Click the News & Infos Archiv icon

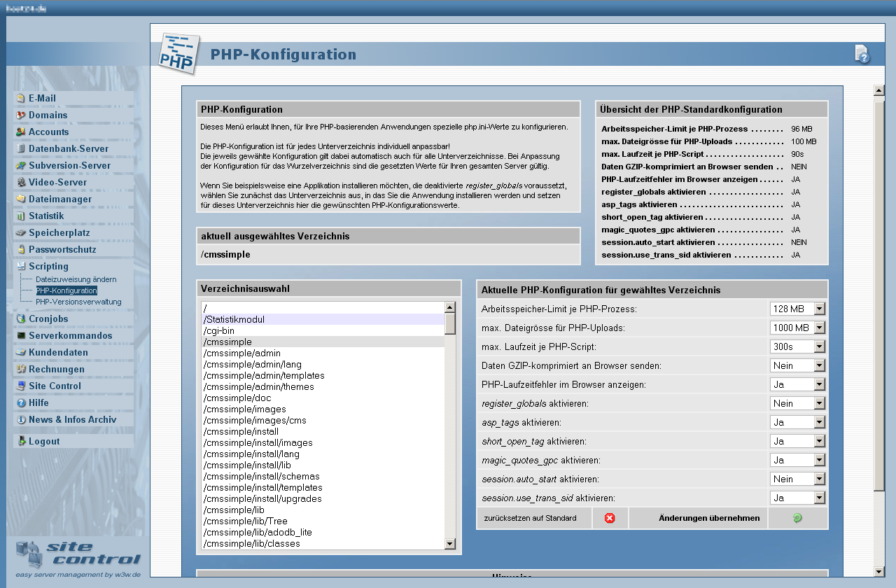(x=22, y=419)
